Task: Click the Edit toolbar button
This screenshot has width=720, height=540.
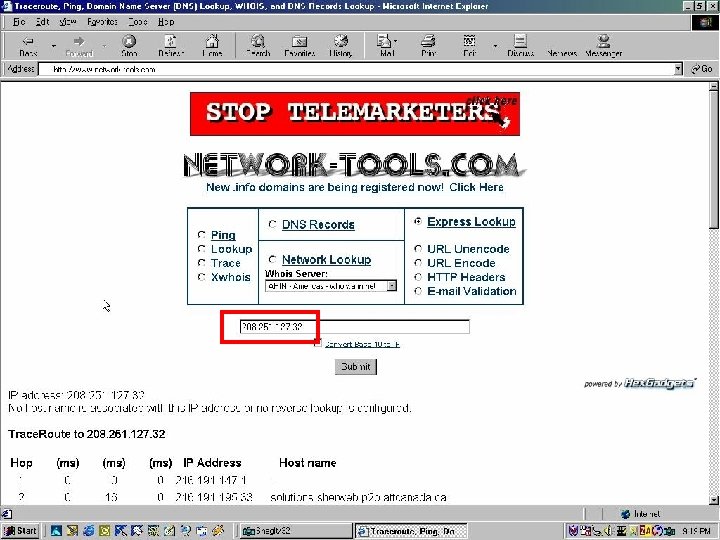Action: pyautogui.click(x=469, y=46)
